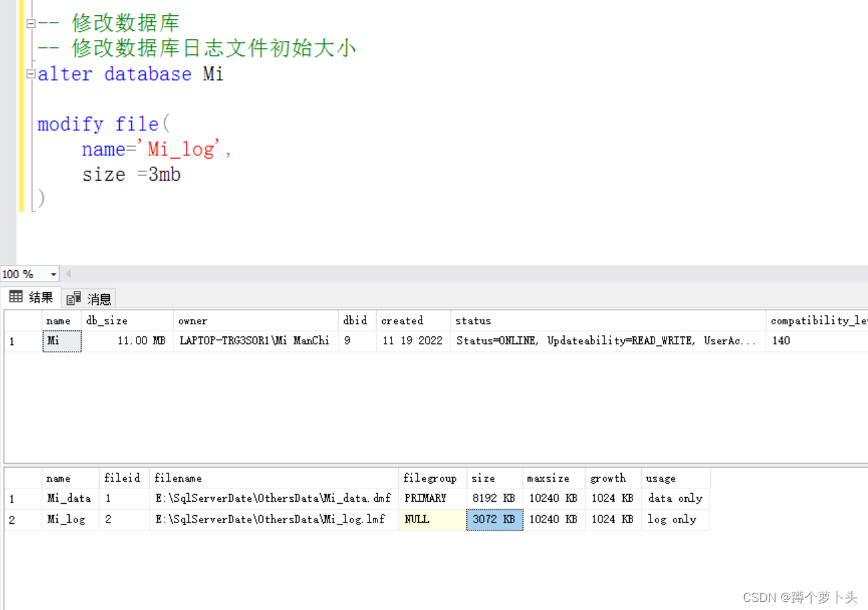
Task: Select row header 2 for Mi_log
Action: [23, 520]
